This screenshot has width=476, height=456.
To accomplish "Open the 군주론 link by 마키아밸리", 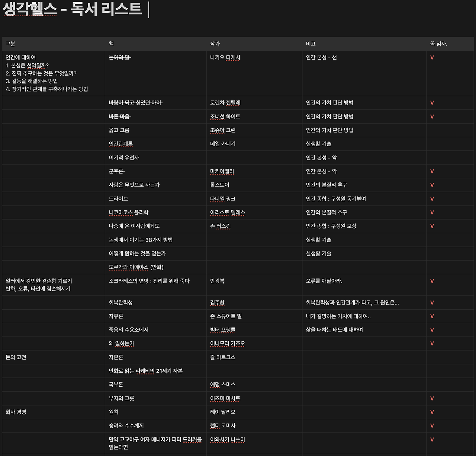I will click(117, 171).
